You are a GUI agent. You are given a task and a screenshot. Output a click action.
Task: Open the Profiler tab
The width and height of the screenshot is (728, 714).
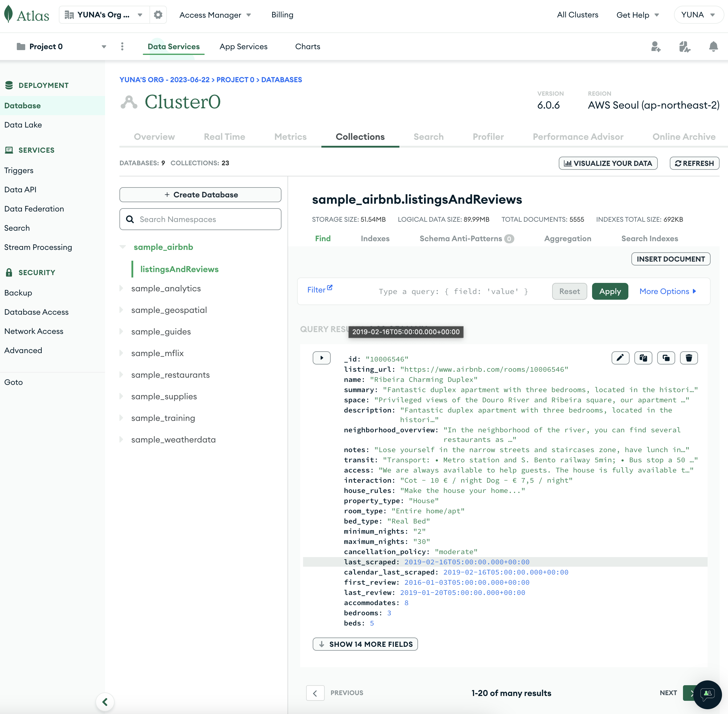pyautogui.click(x=488, y=137)
